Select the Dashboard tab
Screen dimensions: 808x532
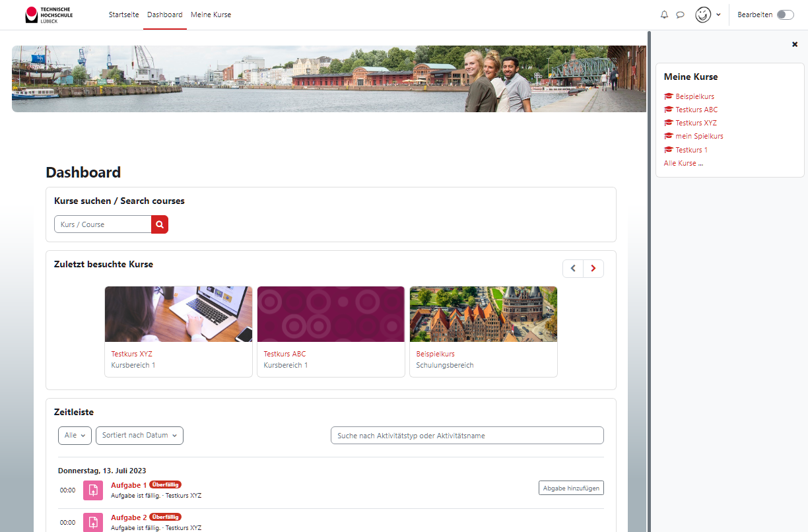[165, 15]
